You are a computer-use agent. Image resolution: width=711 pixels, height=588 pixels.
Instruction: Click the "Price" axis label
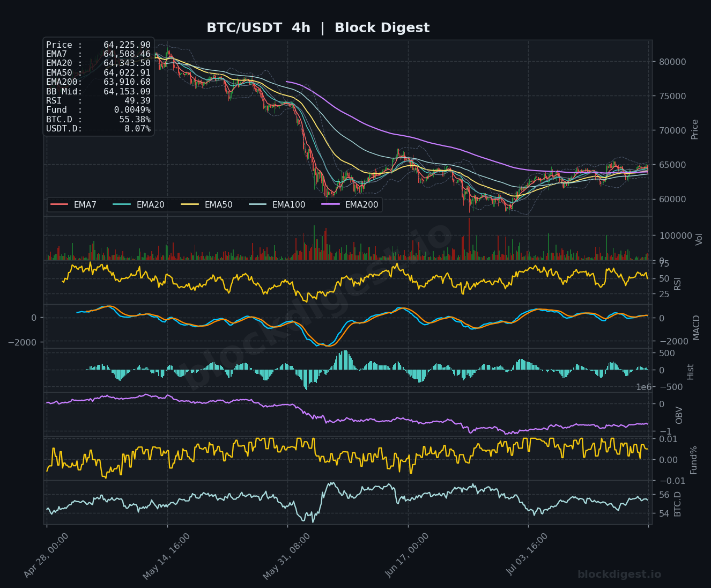(695, 129)
